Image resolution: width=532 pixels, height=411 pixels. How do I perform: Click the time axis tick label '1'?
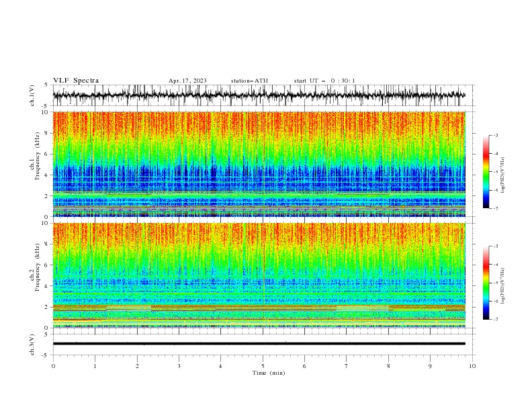[x=95, y=366]
